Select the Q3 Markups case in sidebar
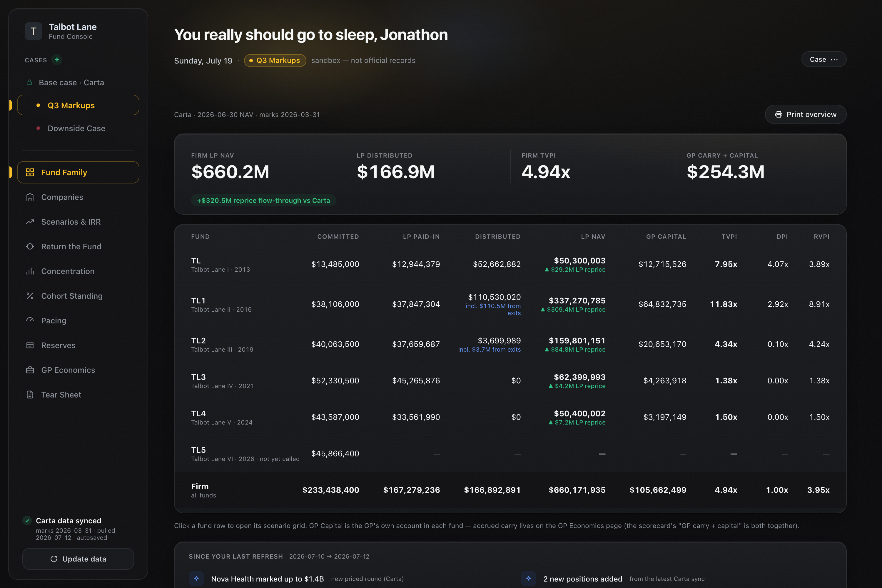Image resolution: width=882 pixels, height=588 pixels. point(78,105)
